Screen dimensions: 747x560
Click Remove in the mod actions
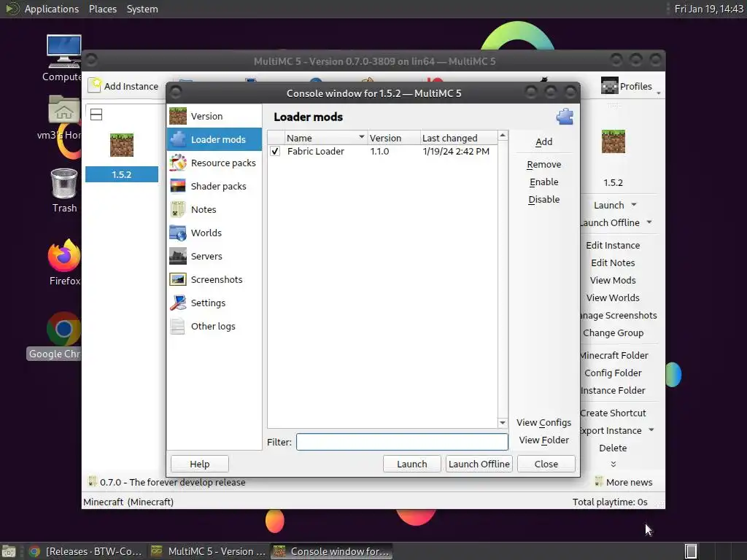pos(543,165)
